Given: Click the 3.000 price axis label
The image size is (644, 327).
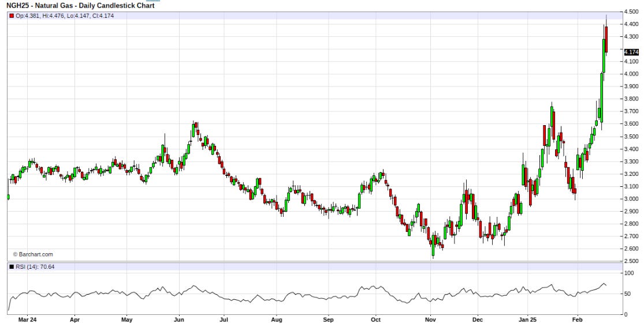Looking at the screenshot, I should 631,199.
